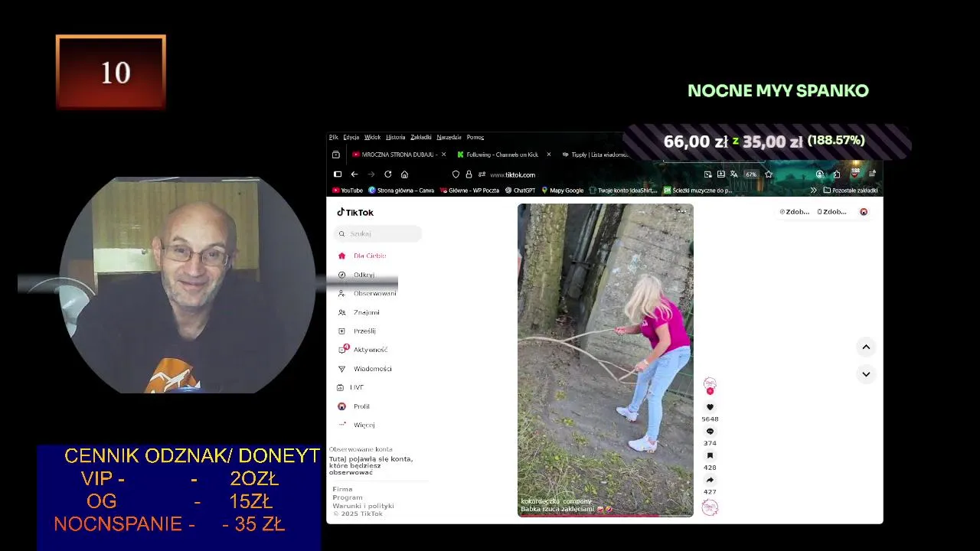Open the Warunki i polityki footer link
The height and width of the screenshot is (551, 980).
pyautogui.click(x=363, y=506)
